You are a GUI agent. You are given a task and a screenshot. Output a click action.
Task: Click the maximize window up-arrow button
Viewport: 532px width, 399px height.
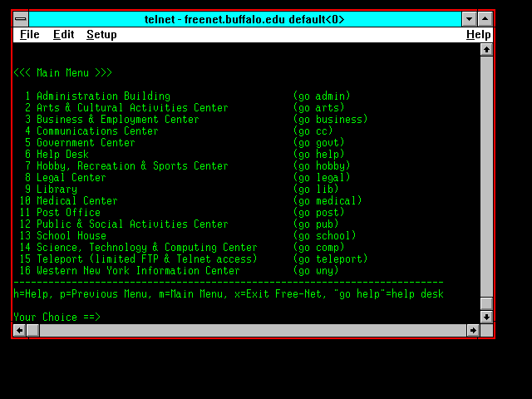coord(485,19)
